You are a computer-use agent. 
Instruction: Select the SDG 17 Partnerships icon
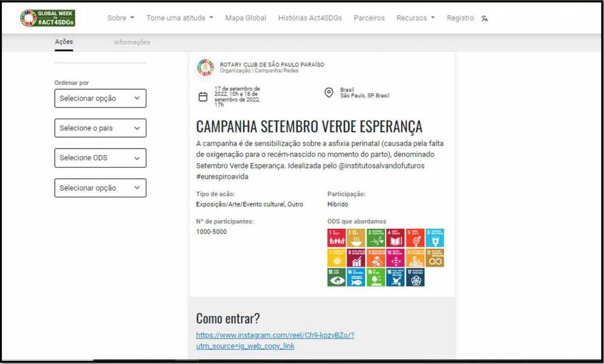(x=415, y=277)
